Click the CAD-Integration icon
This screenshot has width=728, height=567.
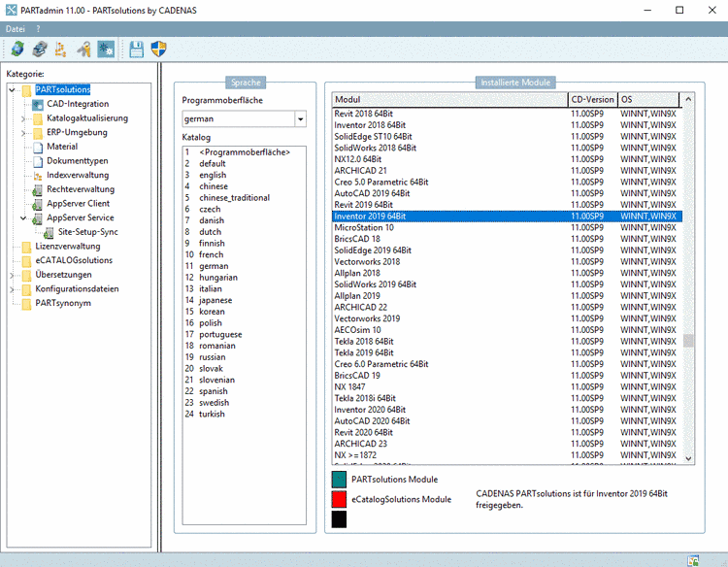pyautogui.click(x=38, y=105)
